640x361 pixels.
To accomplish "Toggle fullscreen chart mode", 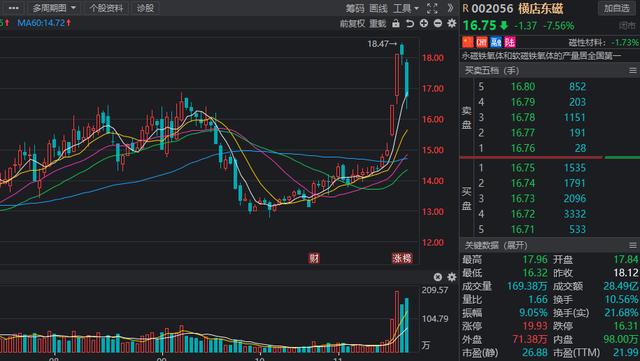I will coord(432,8).
